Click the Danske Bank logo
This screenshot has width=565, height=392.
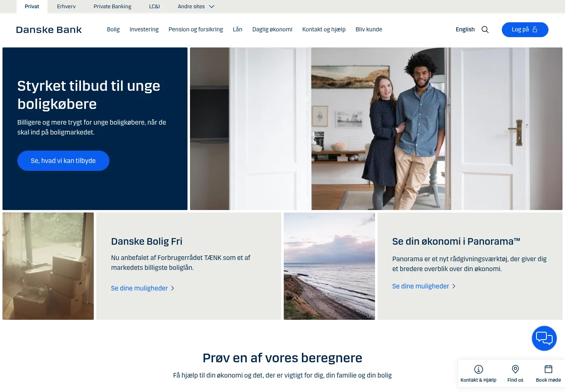pos(49,30)
